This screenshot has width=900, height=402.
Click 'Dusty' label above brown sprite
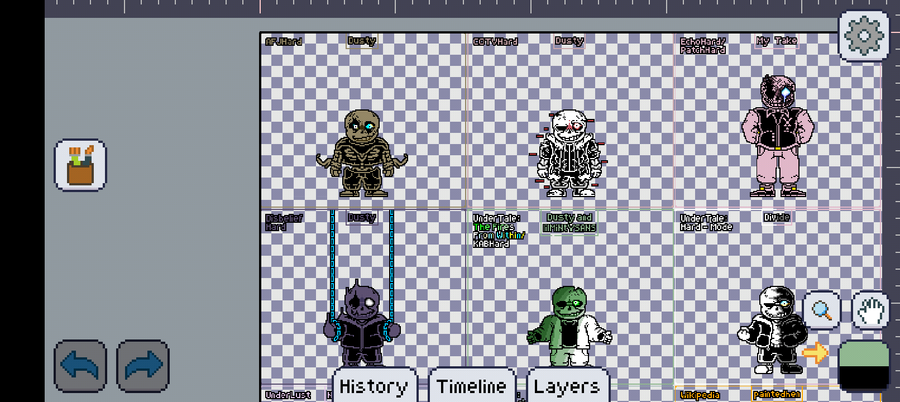362,41
